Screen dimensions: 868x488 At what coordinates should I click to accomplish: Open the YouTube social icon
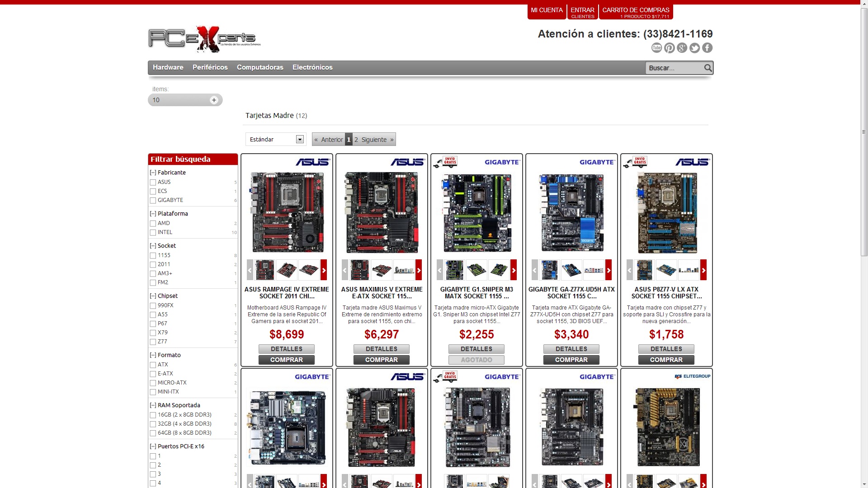pyautogui.click(x=656, y=48)
